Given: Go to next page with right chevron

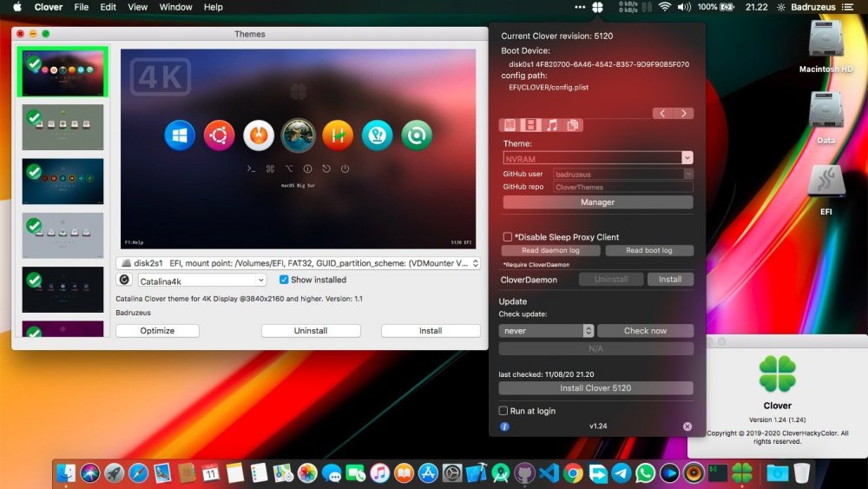Looking at the screenshot, I should point(684,113).
